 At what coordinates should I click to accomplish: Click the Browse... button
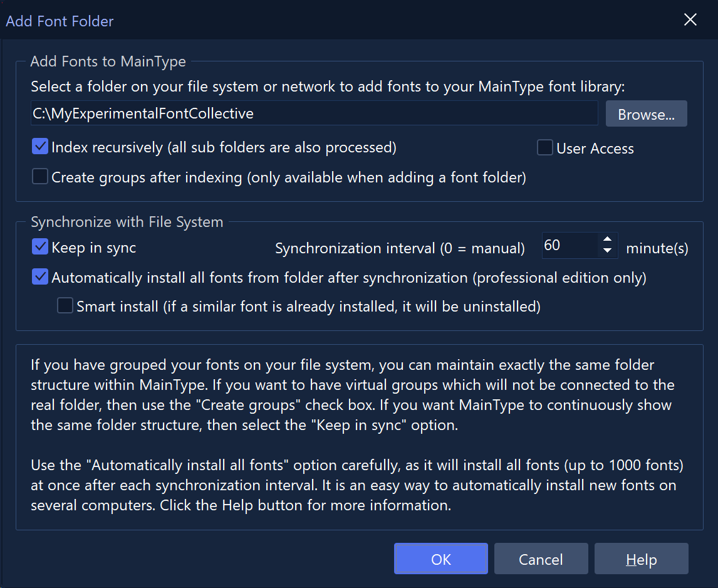coord(646,114)
